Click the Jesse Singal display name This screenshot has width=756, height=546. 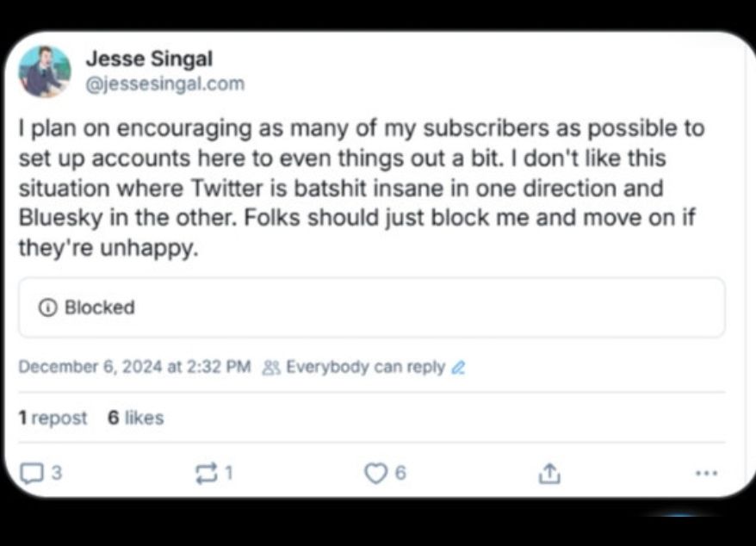pos(149,59)
